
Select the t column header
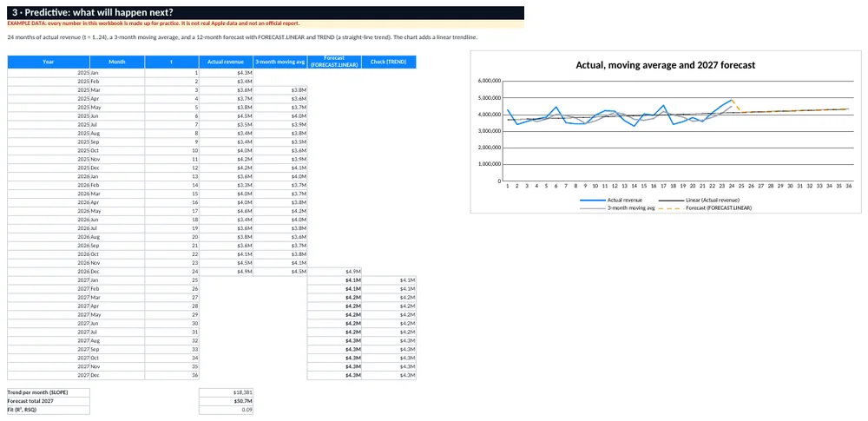(x=172, y=62)
